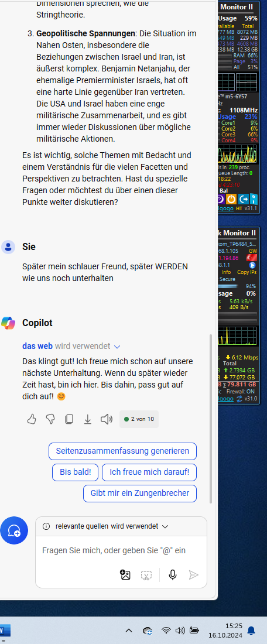Activate microphone voice input
This screenshot has height=644, width=267.
click(x=173, y=574)
